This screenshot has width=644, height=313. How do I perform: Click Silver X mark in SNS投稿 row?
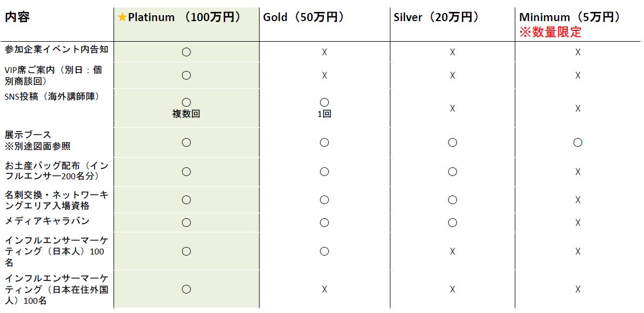pyautogui.click(x=453, y=108)
